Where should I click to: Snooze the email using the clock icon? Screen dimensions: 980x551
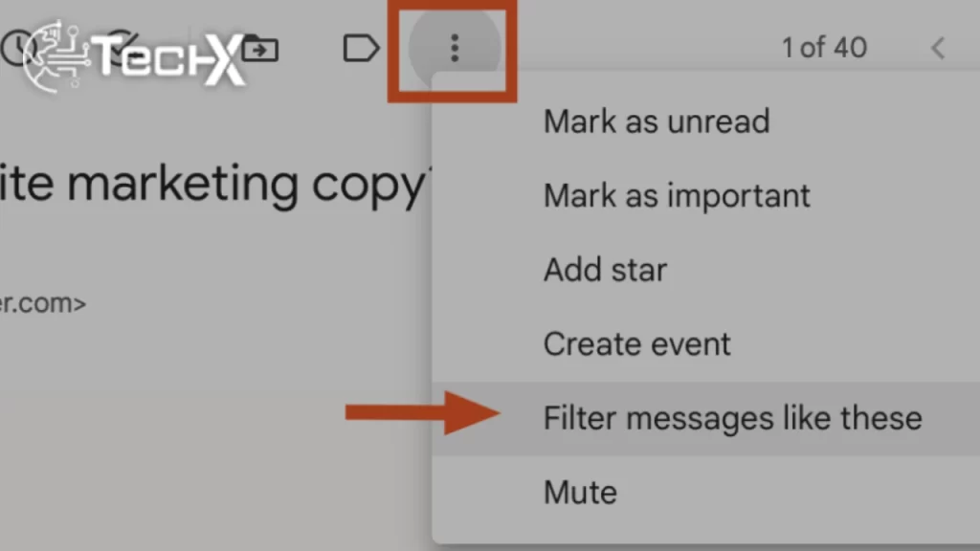(19, 48)
